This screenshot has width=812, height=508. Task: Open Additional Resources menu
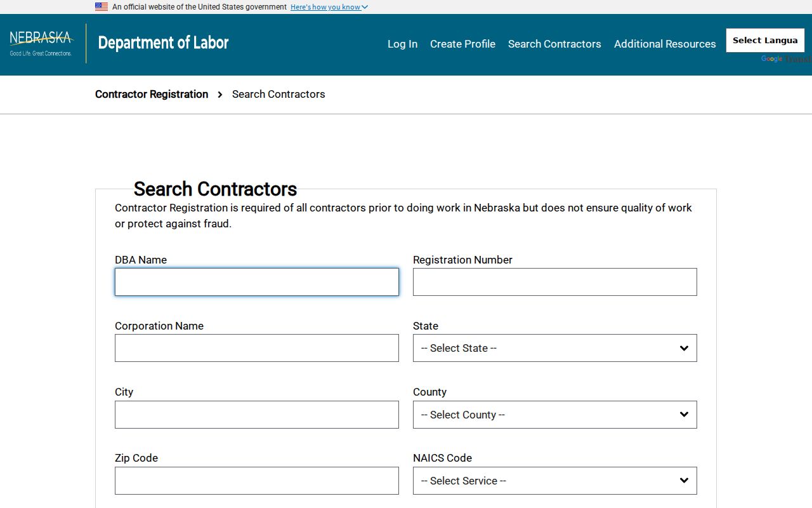click(665, 44)
